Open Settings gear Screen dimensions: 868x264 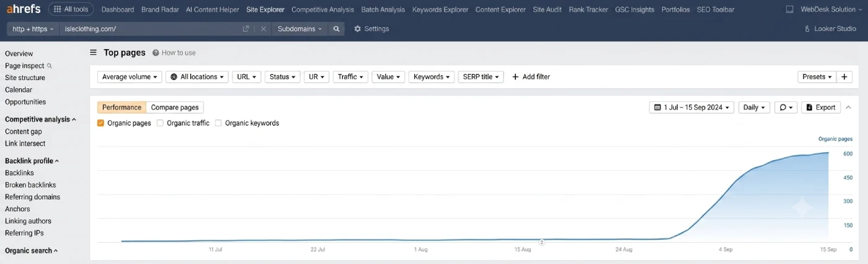tap(371, 29)
